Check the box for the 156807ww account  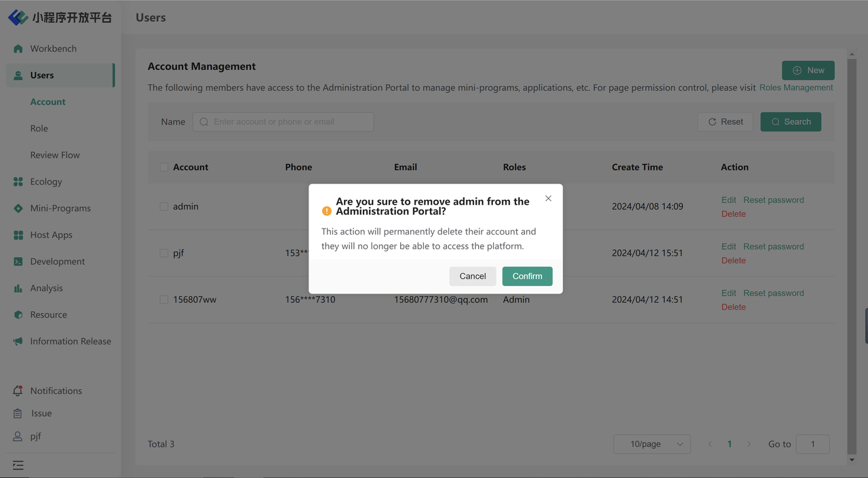(163, 299)
